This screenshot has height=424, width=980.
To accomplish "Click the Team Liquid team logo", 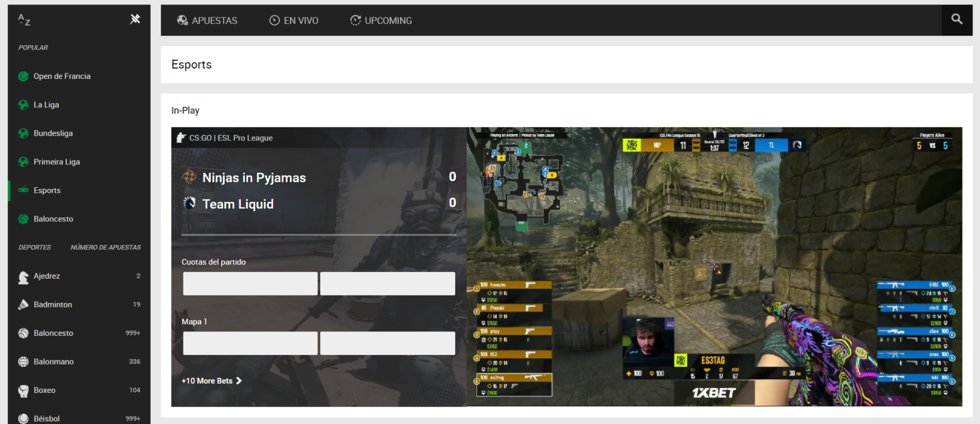I will tap(189, 203).
